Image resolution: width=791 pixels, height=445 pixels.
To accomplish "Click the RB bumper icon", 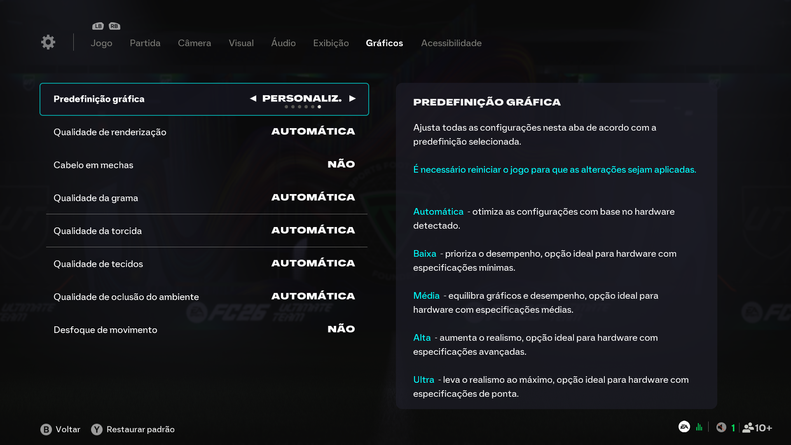I will [114, 26].
